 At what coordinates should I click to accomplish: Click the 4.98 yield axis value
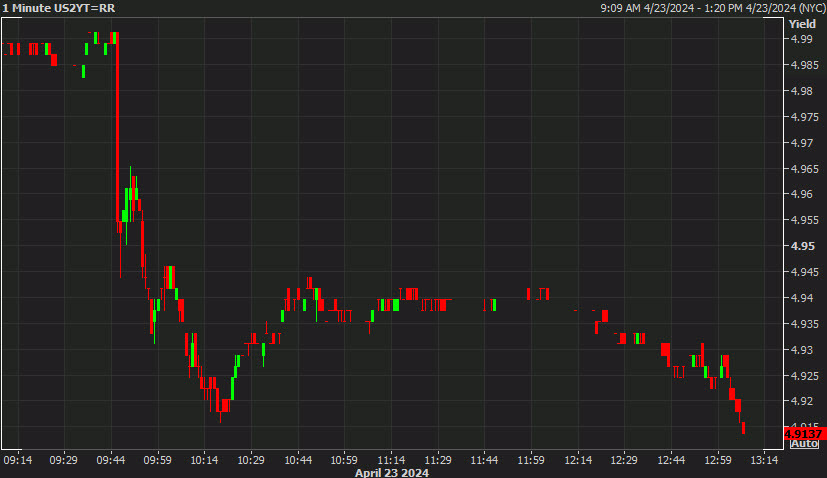[802, 91]
